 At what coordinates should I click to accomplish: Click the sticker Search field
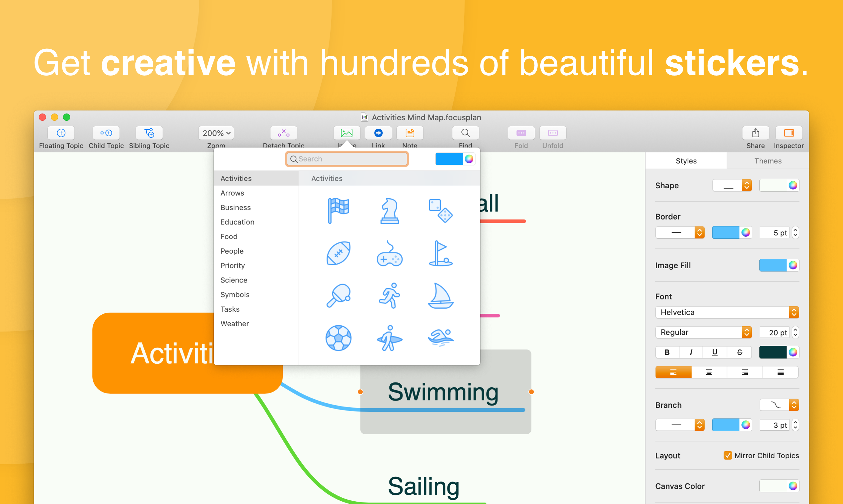tap(347, 159)
